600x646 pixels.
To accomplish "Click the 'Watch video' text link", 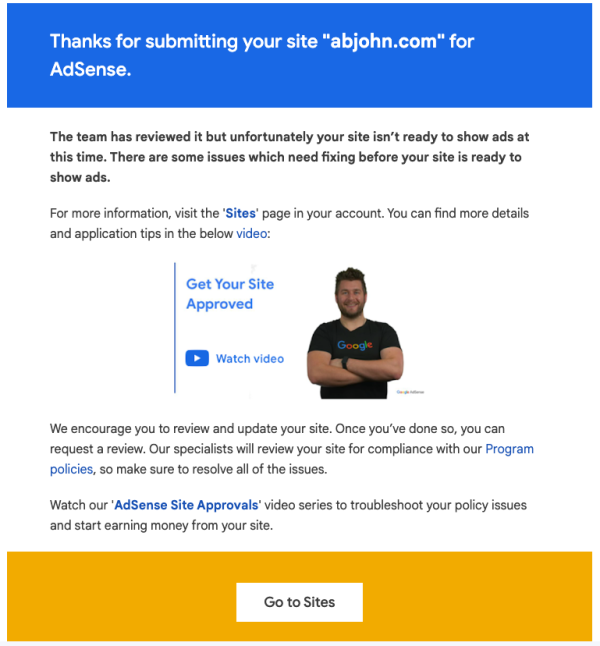I will (x=250, y=359).
